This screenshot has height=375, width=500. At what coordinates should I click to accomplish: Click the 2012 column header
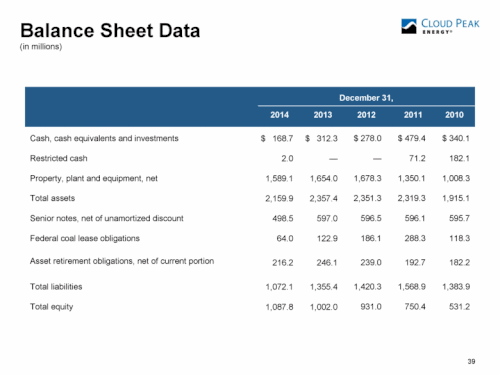coord(366,115)
